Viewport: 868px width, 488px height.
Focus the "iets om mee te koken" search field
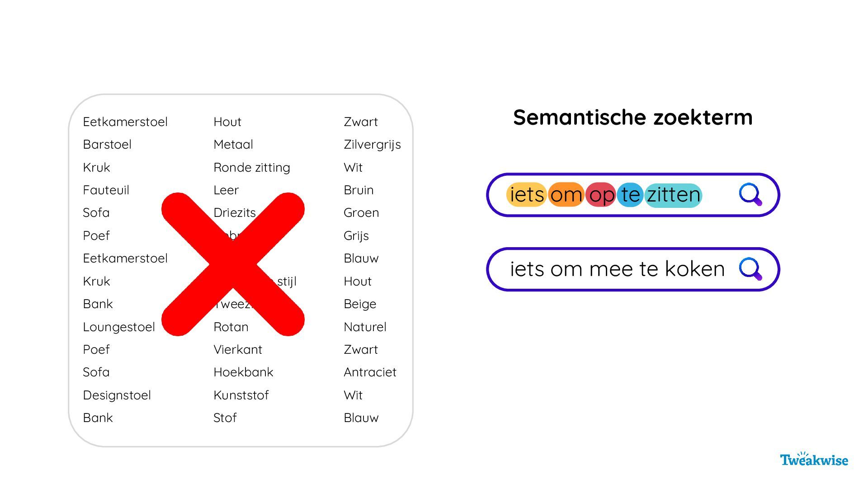(x=617, y=269)
